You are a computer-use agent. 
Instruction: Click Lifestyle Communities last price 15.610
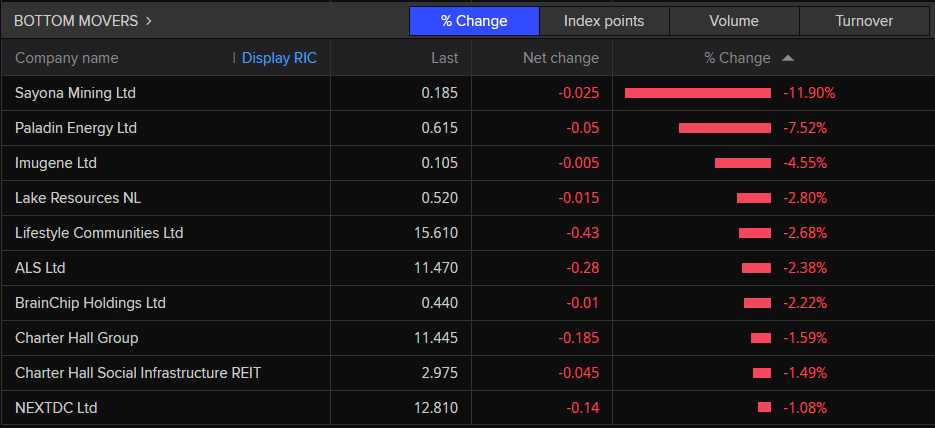pyautogui.click(x=436, y=233)
